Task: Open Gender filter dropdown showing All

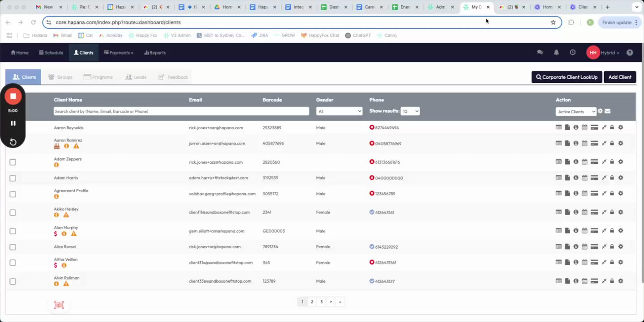Action: (339, 111)
